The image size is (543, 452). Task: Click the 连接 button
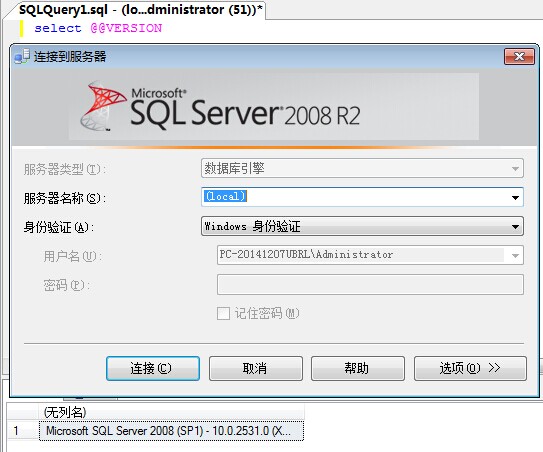153,368
